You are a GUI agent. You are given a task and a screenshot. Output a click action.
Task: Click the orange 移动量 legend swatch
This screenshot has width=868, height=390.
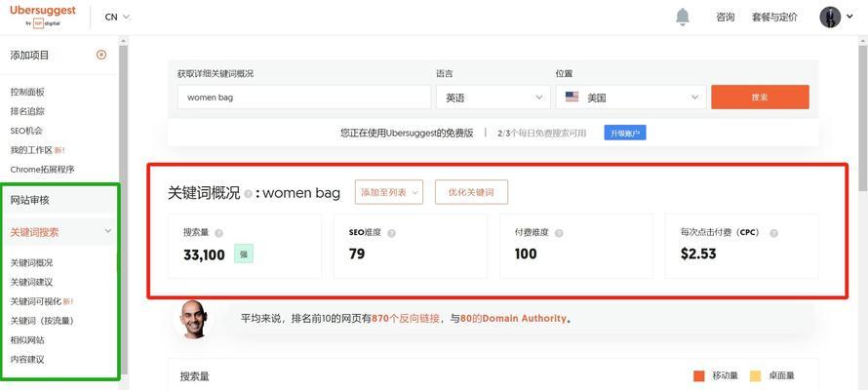tap(698, 376)
